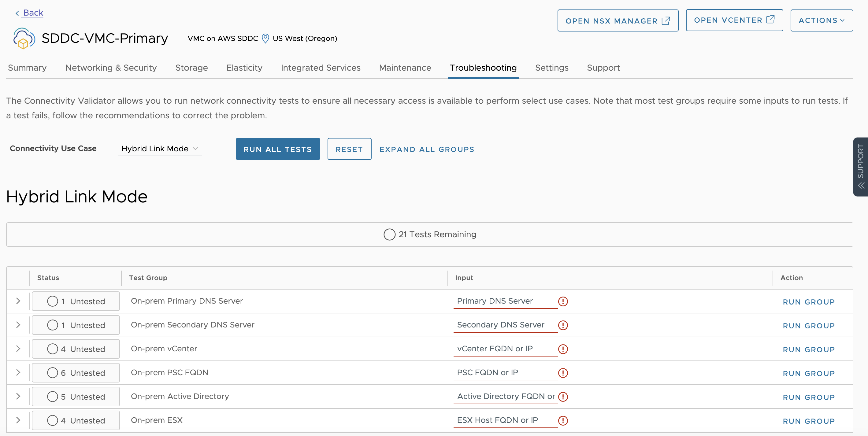Viewport: 868px width, 436px height.
Task: Click the error icon next to vCenter FQDN or IP
Action: click(563, 349)
